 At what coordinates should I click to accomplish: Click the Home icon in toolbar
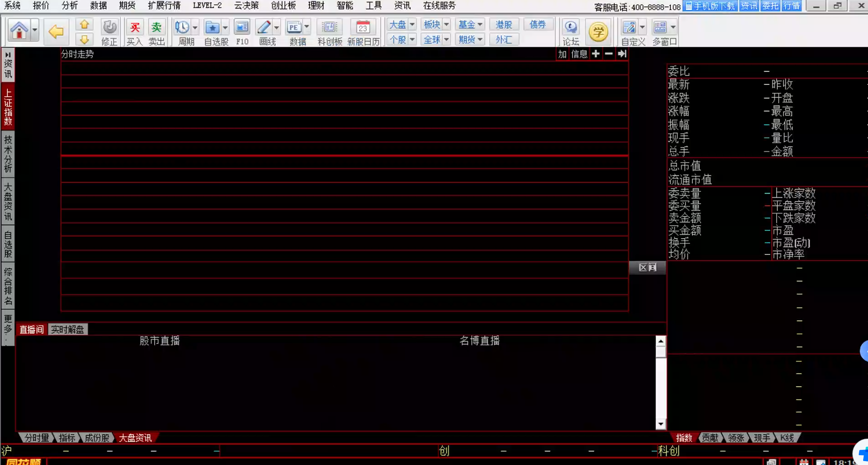pyautogui.click(x=19, y=31)
